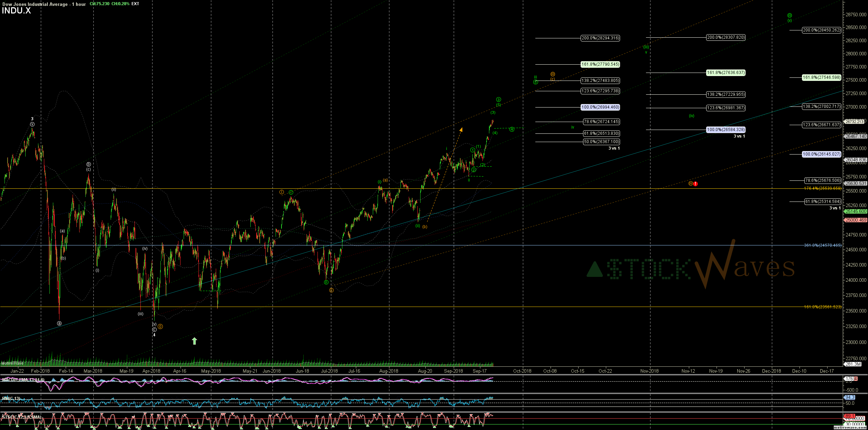The height and width of the screenshot is (430, 868).
Task: Click the EXT label in the header
Action: (135, 4)
